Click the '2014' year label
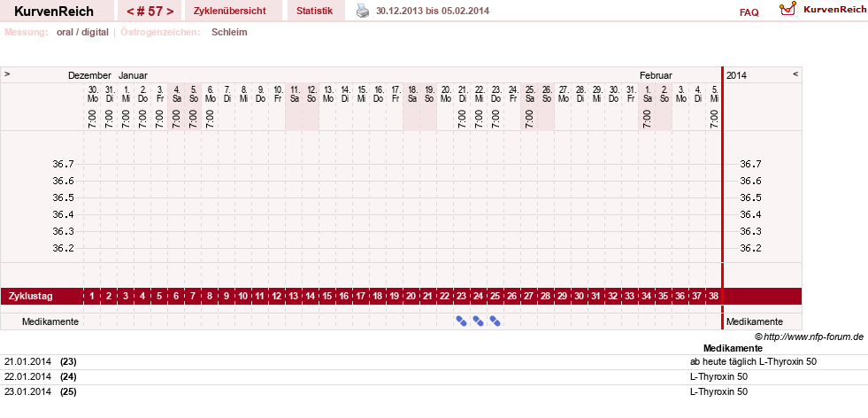Image resolution: width=868 pixels, height=418 pixels. (x=736, y=75)
